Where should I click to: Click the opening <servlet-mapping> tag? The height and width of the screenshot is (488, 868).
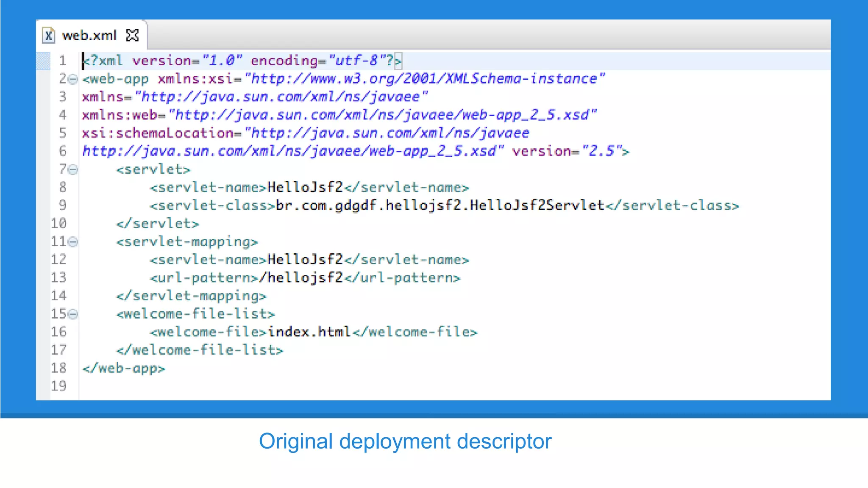point(187,241)
